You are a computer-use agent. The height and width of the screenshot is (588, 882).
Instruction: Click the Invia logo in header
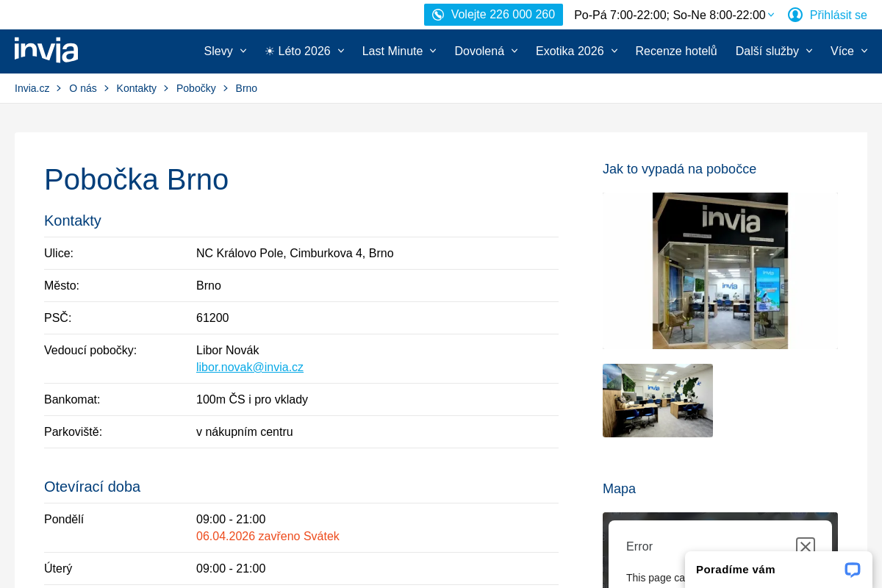click(x=46, y=50)
